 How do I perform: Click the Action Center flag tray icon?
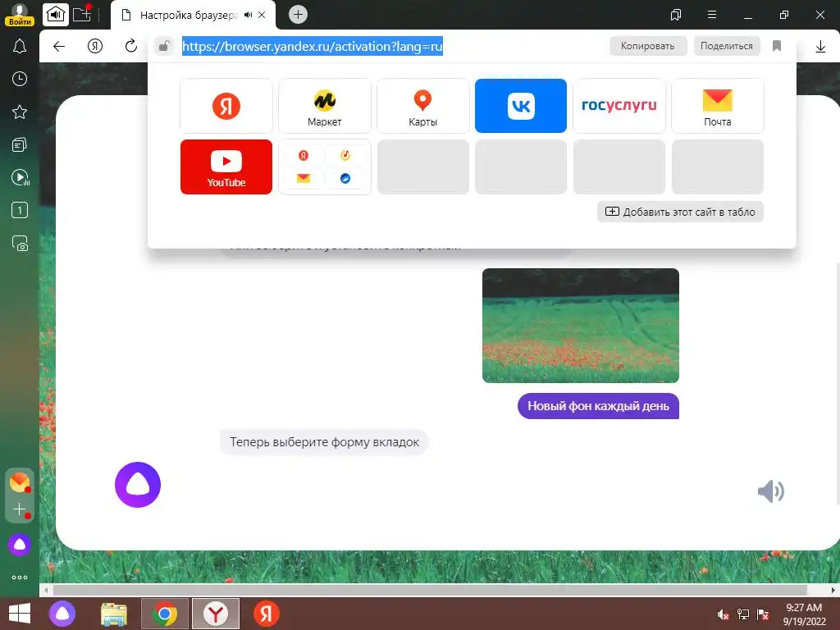[763, 614]
